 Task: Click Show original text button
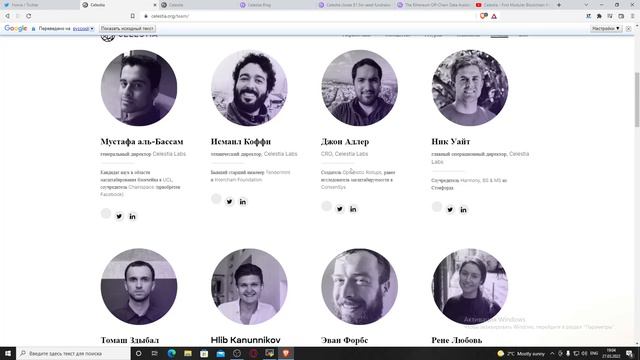click(x=127, y=29)
